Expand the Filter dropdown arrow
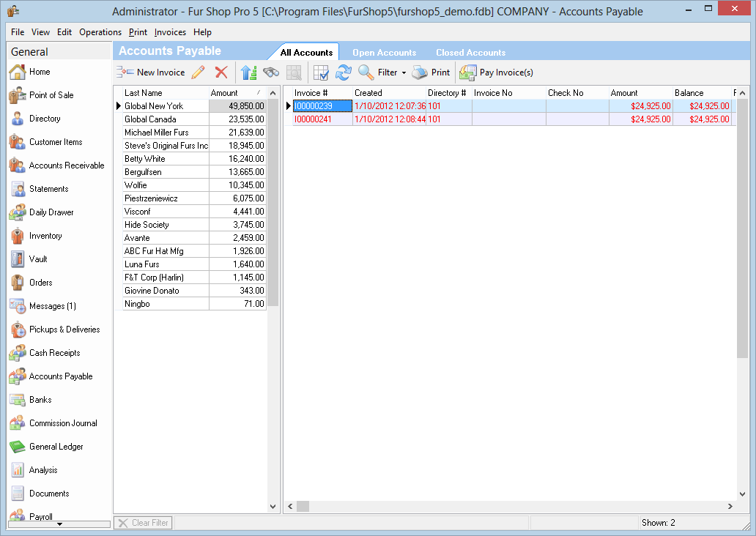 [404, 73]
